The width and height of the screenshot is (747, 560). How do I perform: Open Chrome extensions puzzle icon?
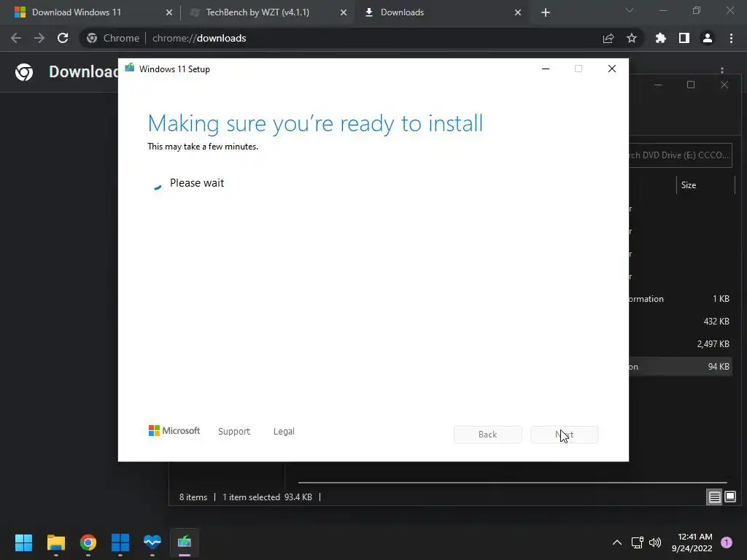coord(661,38)
